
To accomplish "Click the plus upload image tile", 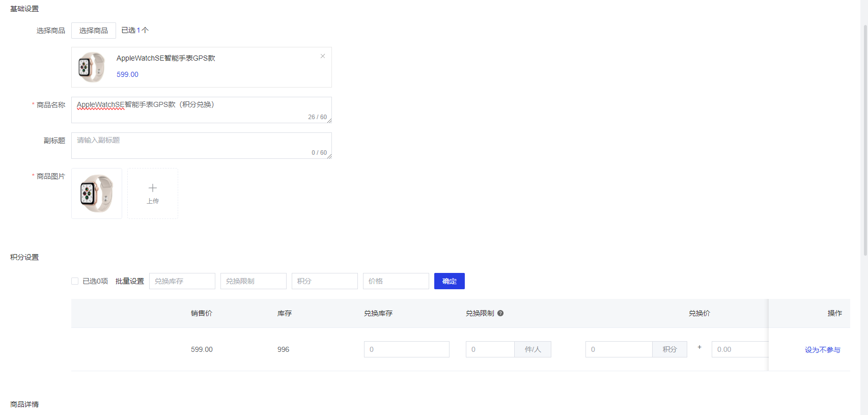I will click(x=153, y=193).
